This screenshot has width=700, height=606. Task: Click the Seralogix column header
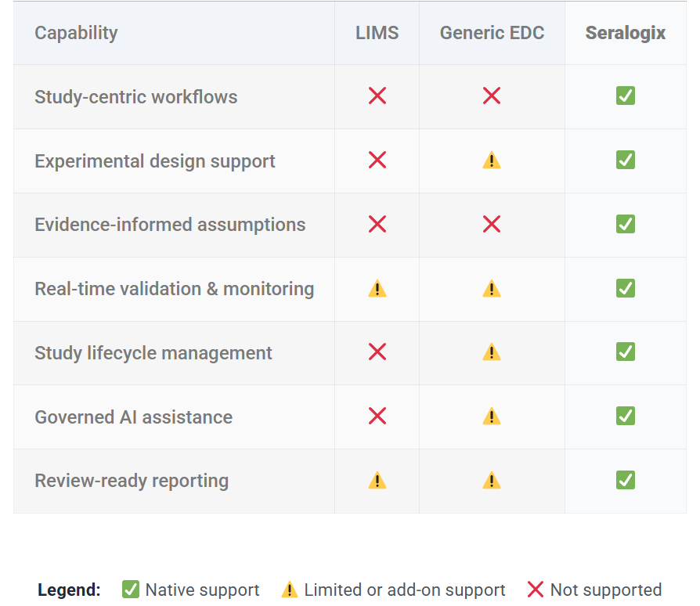point(626,33)
